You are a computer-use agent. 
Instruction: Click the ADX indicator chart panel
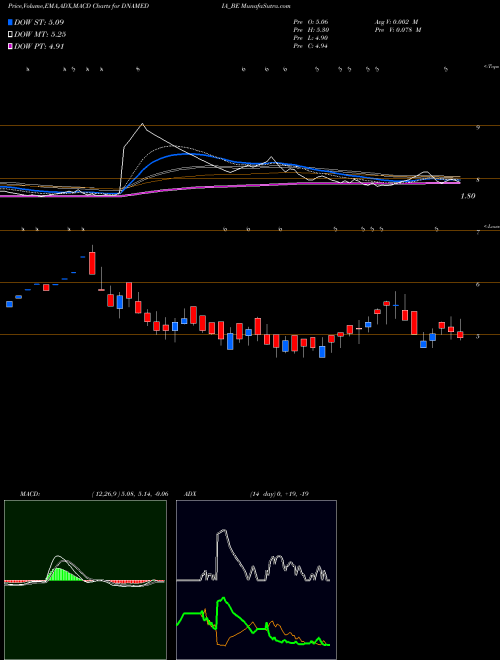(x=256, y=580)
